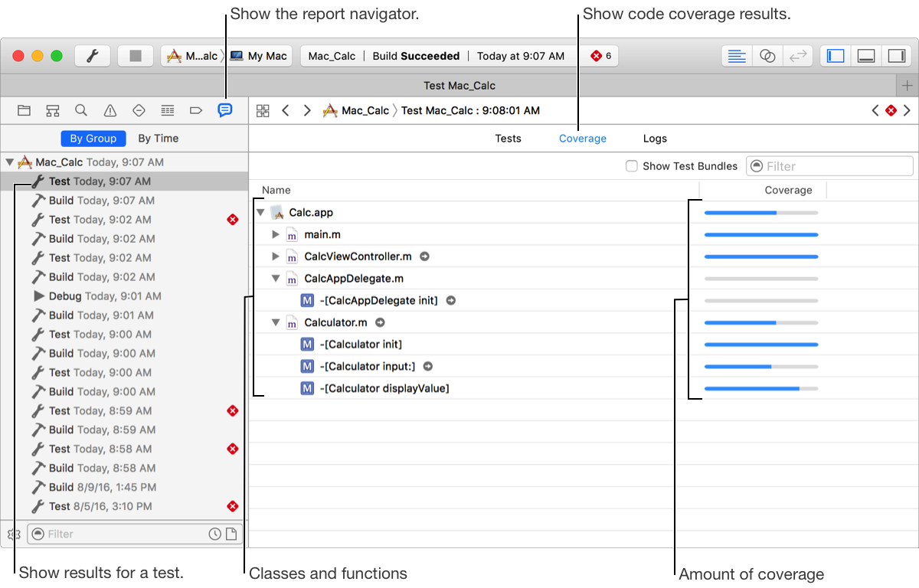Click the Calc.app coverage bar
919x588 pixels.
(761, 212)
